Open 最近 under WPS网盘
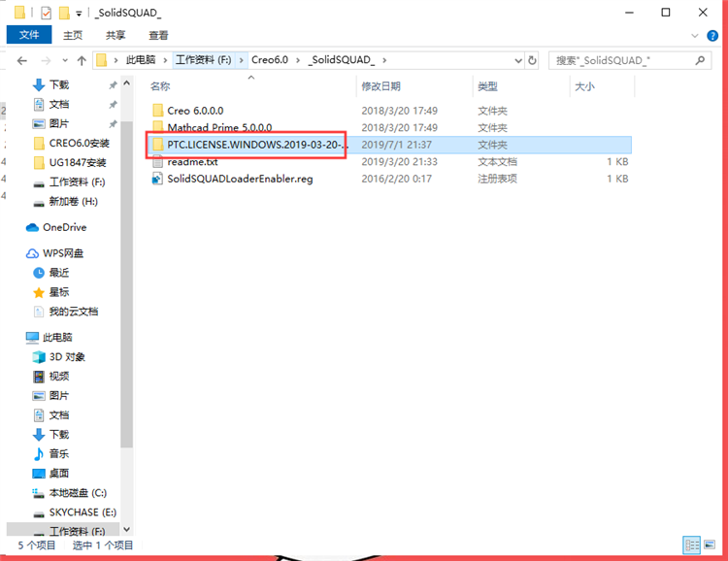The image size is (728, 561). click(x=59, y=273)
